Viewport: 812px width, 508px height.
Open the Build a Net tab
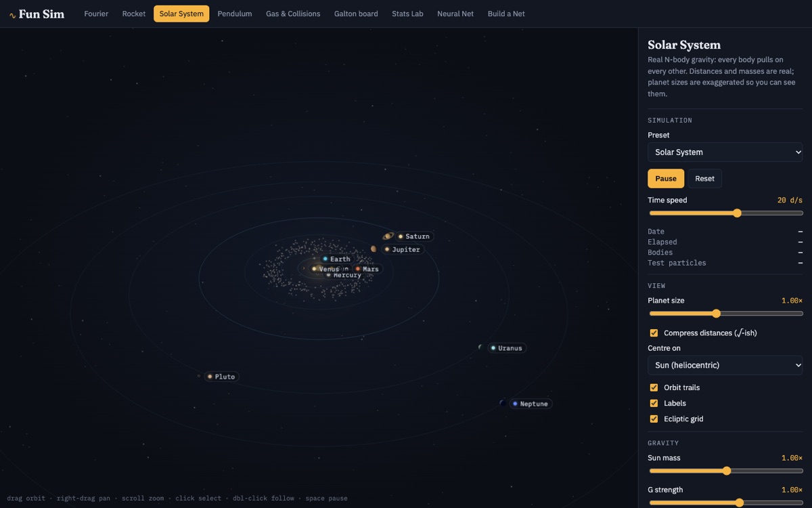point(506,14)
